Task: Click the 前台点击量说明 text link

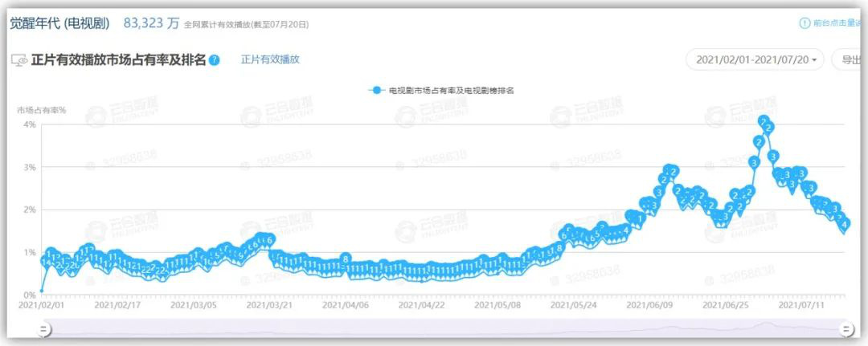Action: 837,23
